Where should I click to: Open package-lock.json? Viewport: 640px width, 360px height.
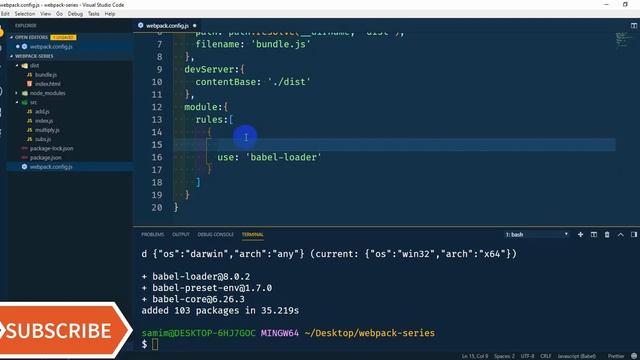pyautogui.click(x=51, y=149)
